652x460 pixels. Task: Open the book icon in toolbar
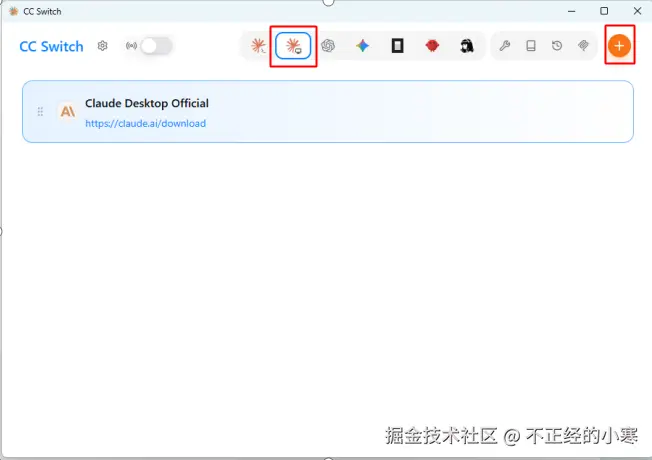[x=531, y=46]
